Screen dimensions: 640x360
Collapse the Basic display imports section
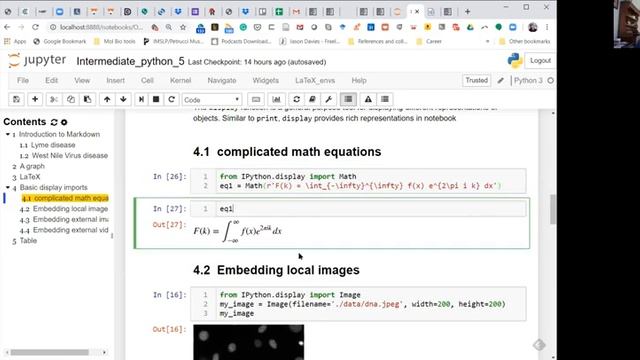coord(8,187)
